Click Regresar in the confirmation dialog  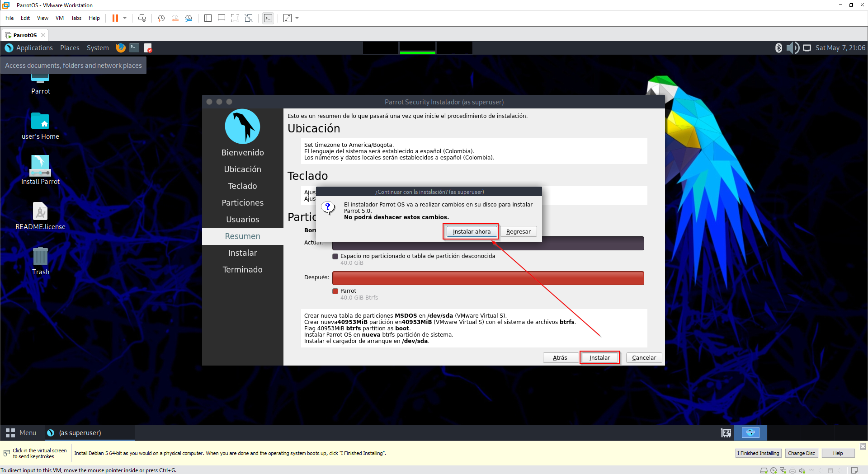click(518, 232)
